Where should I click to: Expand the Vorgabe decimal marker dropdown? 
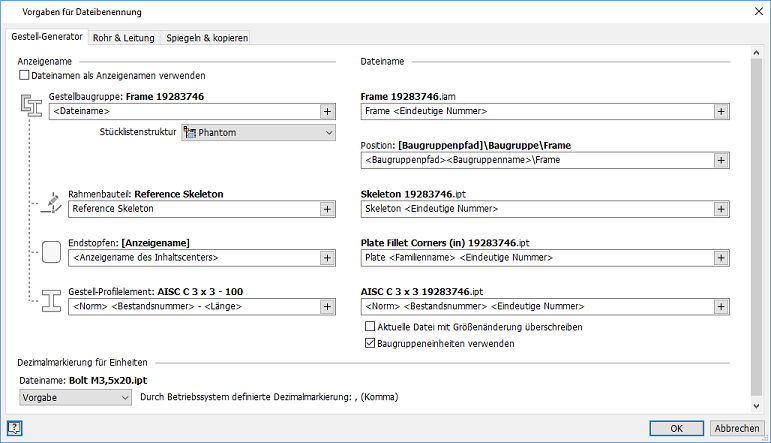(x=76, y=397)
